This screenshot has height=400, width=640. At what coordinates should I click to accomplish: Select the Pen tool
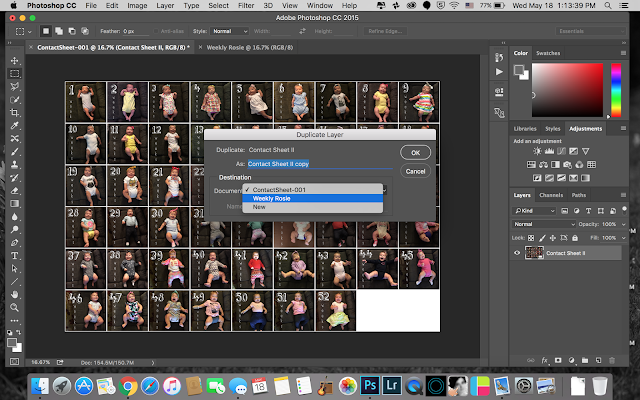point(15,242)
